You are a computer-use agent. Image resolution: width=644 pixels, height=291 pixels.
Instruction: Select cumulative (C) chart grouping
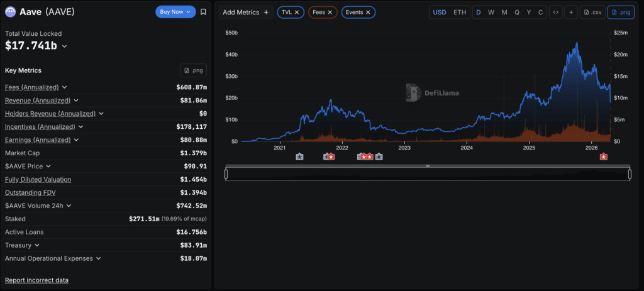(x=540, y=13)
